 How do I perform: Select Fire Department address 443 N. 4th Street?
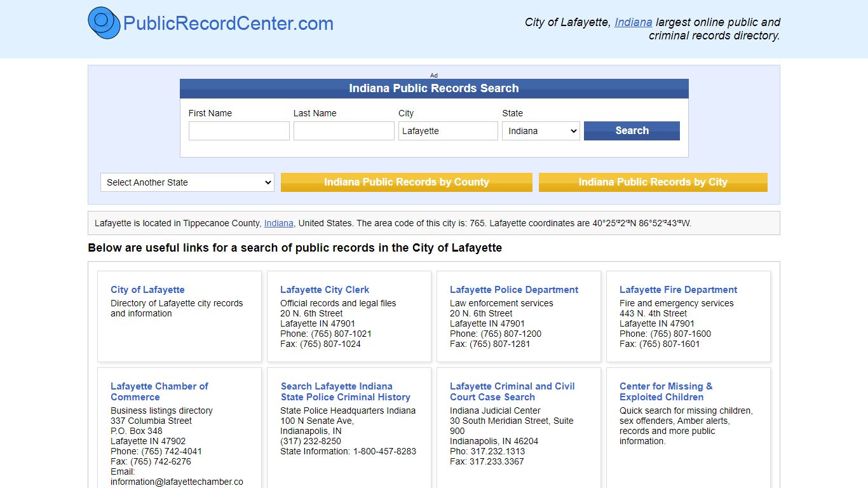(x=653, y=313)
